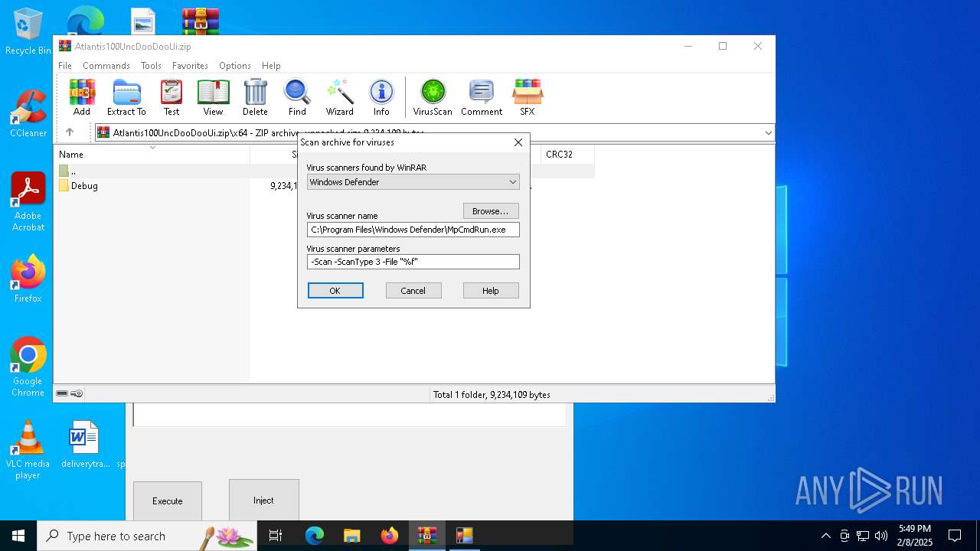Click the View toolbar icon

tap(213, 97)
